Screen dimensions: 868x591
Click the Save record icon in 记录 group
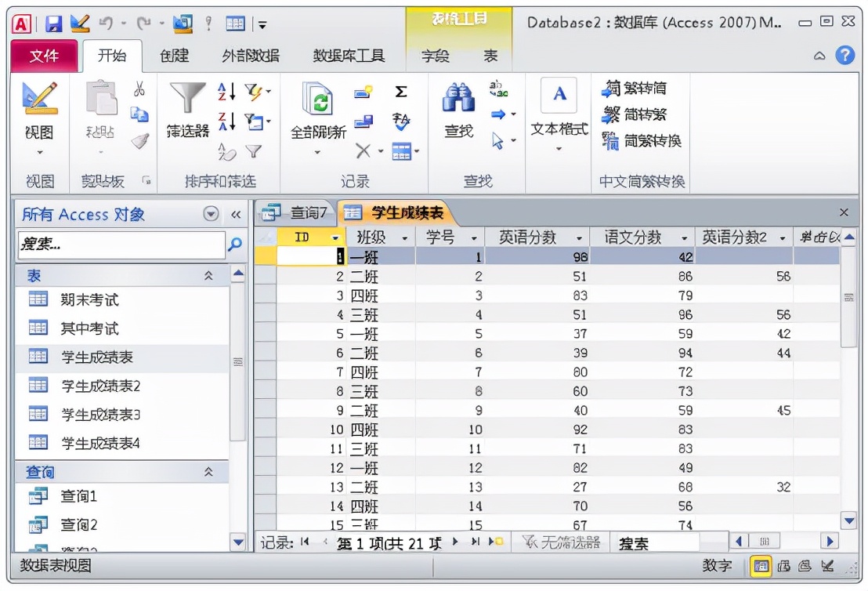pyautogui.click(x=363, y=121)
